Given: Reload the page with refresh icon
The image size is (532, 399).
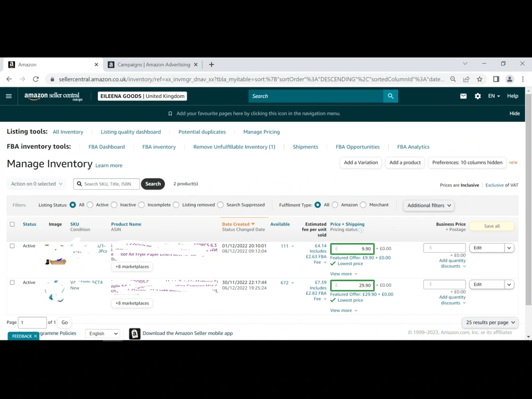Looking at the screenshot, I should point(36,79).
